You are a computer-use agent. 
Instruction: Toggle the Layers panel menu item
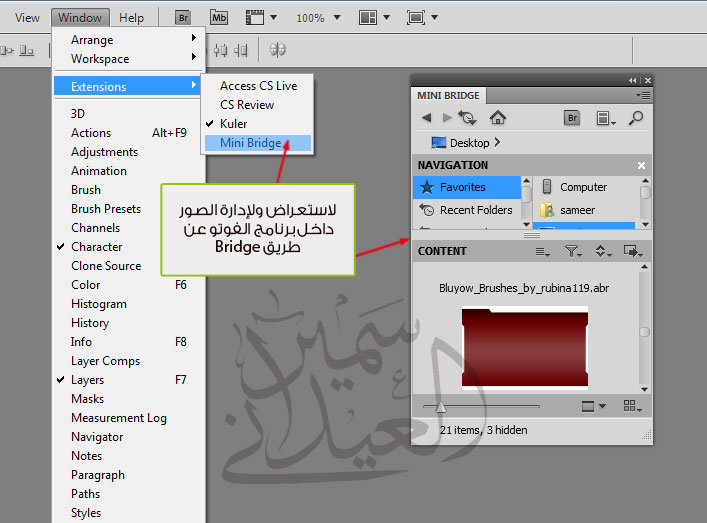pos(87,380)
